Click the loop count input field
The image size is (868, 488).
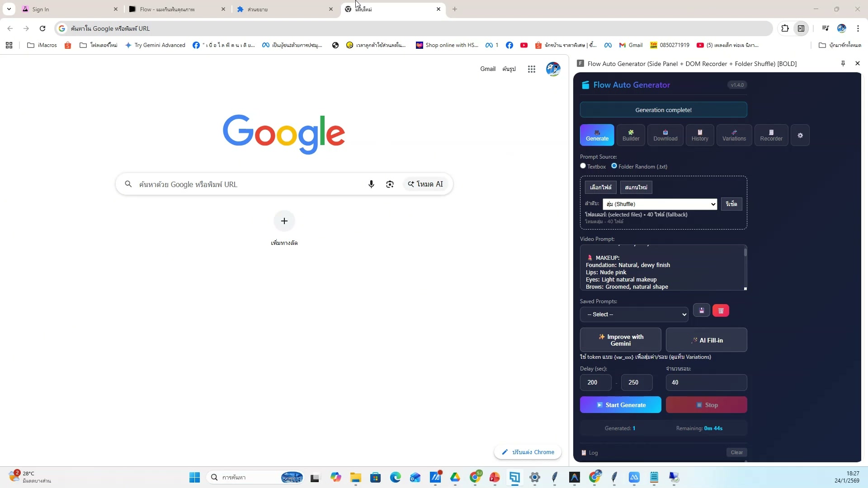point(706,383)
